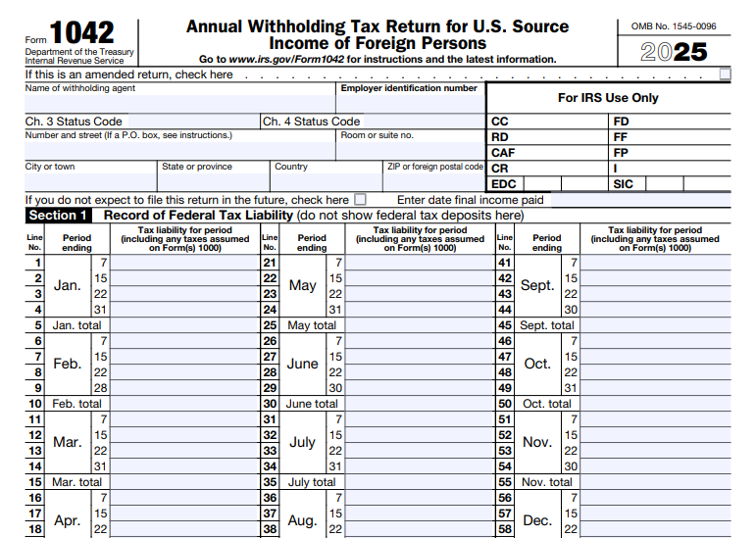
Task: Click the Room or suite no. field
Action: click(411, 151)
